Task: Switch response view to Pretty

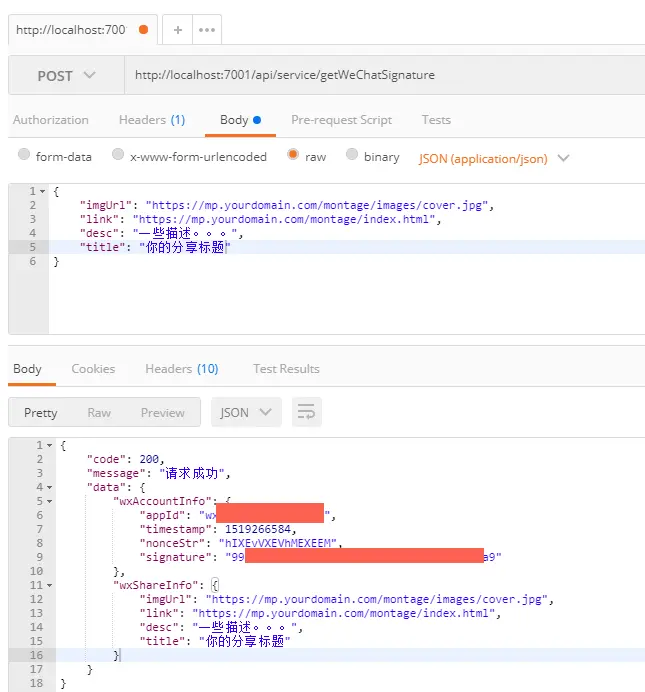Action: (x=41, y=413)
